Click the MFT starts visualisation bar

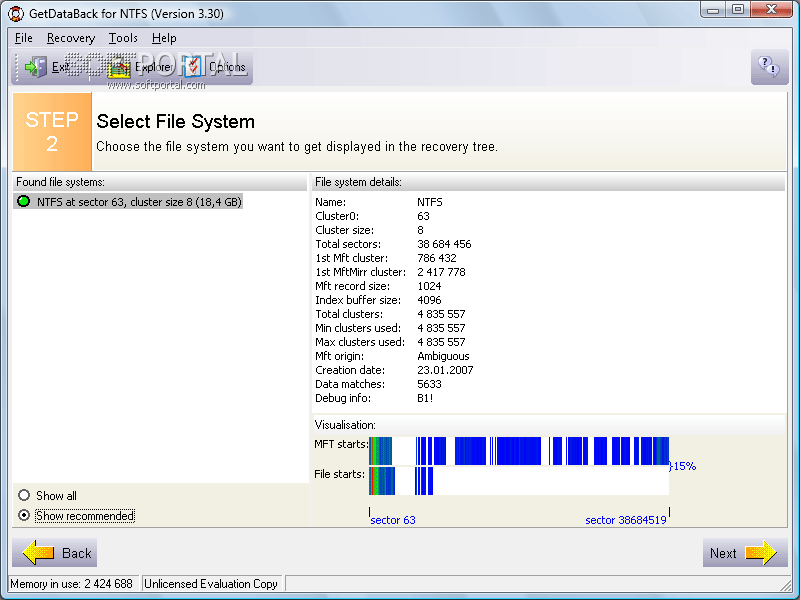pos(519,451)
